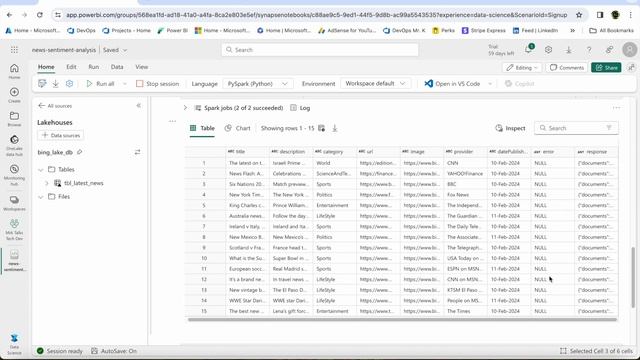Open the app launcher grid icon
This screenshot has width=640, height=360.
[14, 50]
